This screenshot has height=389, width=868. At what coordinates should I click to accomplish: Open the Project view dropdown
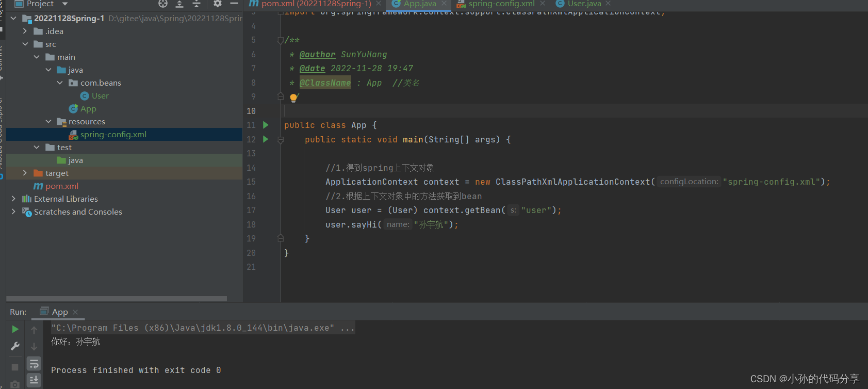[x=65, y=4]
